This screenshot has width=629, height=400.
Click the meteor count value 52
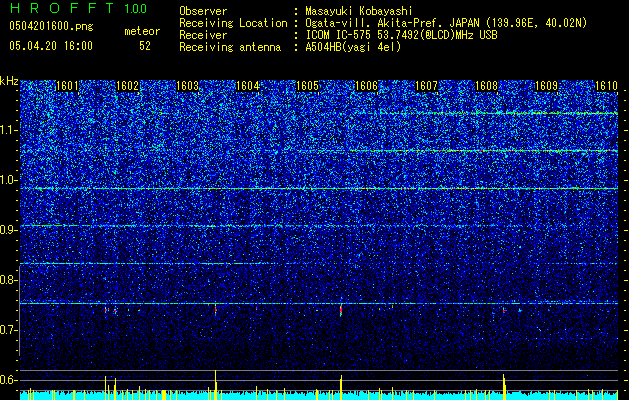coord(145,46)
